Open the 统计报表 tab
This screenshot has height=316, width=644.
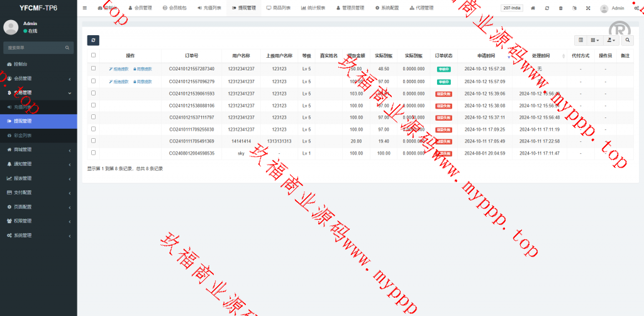[x=313, y=8]
